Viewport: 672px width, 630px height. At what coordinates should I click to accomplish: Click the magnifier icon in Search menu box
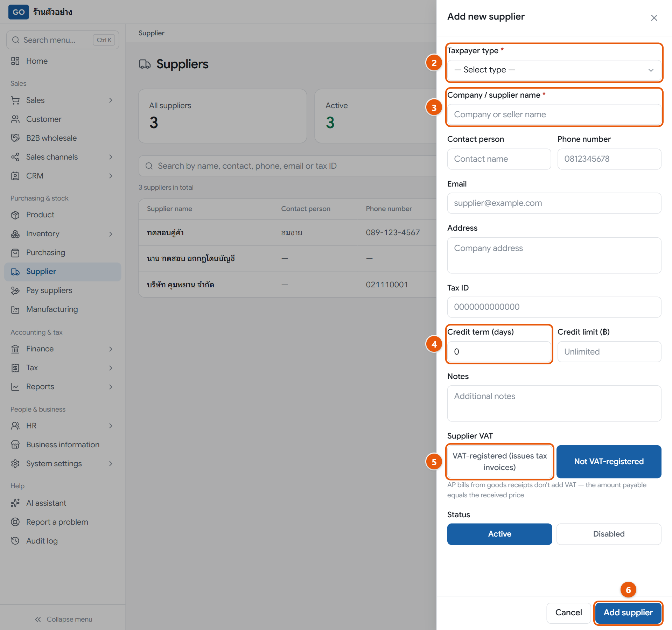(x=16, y=40)
